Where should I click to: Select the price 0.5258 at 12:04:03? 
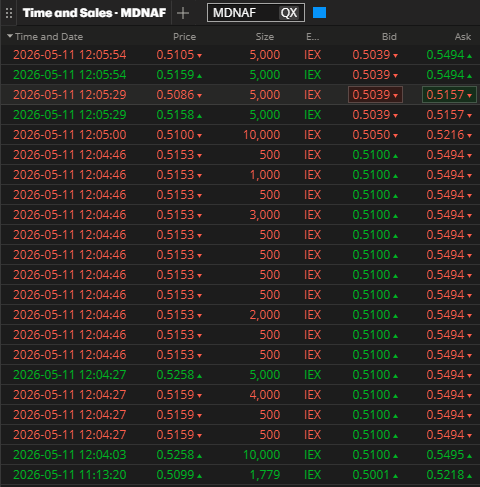click(179, 455)
